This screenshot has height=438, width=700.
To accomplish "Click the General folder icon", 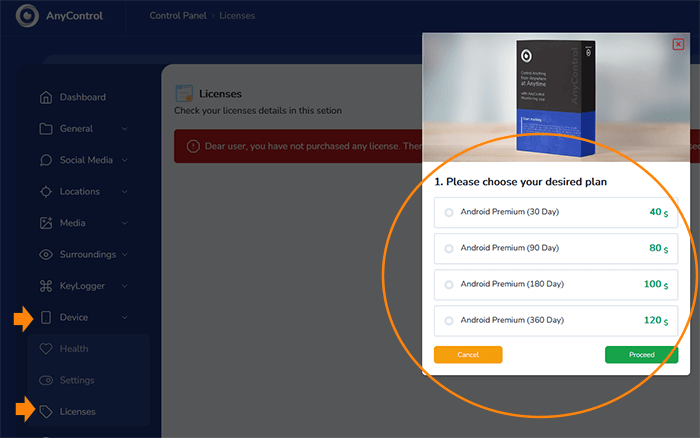I will (45, 129).
